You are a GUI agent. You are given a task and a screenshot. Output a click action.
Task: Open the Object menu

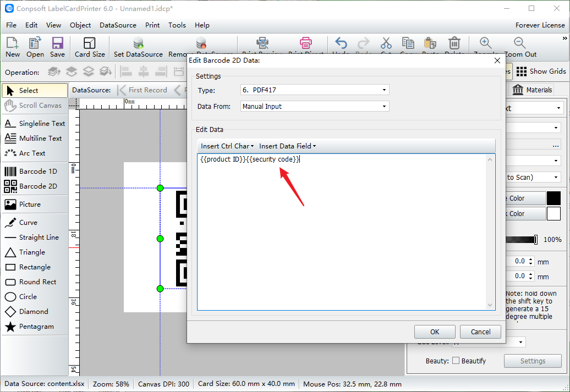point(80,25)
